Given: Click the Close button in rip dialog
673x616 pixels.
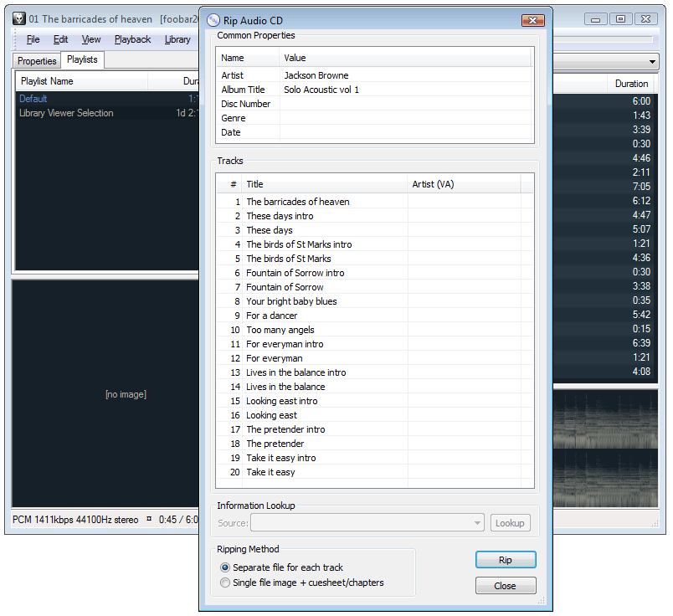Looking at the screenshot, I should pyautogui.click(x=506, y=586).
